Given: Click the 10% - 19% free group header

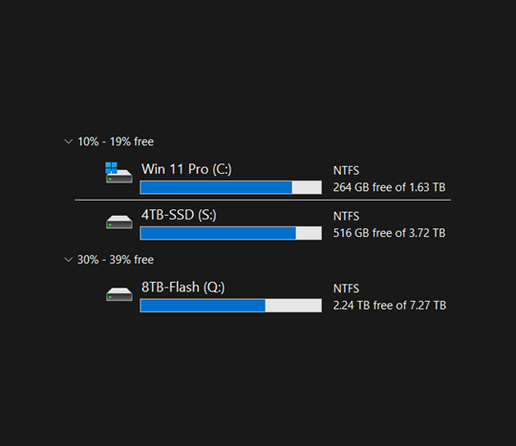Looking at the screenshot, I should (115, 142).
